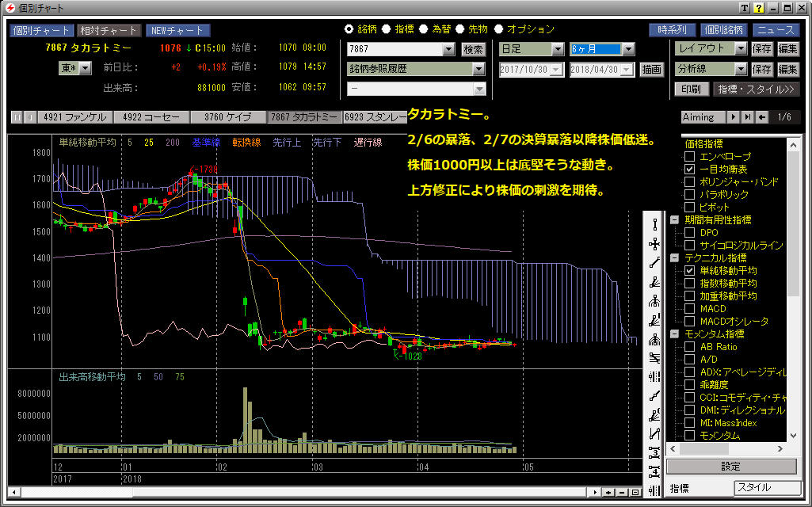
Task: Open the 時系列 view
Action: tap(673, 30)
